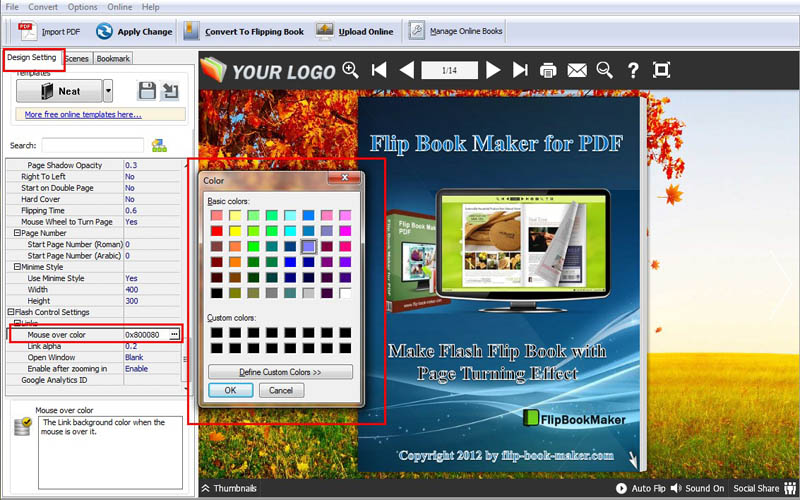Click the save template floppy disk icon

coord(147,91)
